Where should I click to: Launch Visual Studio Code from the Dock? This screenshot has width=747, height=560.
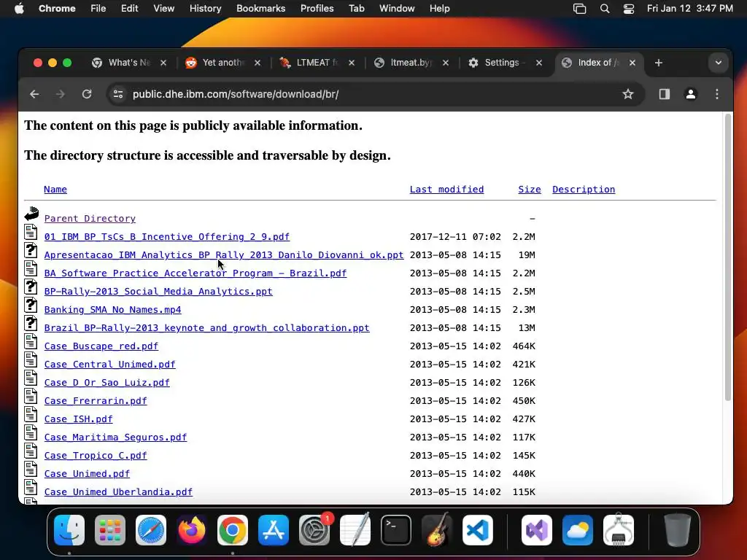tap(478, 530)
